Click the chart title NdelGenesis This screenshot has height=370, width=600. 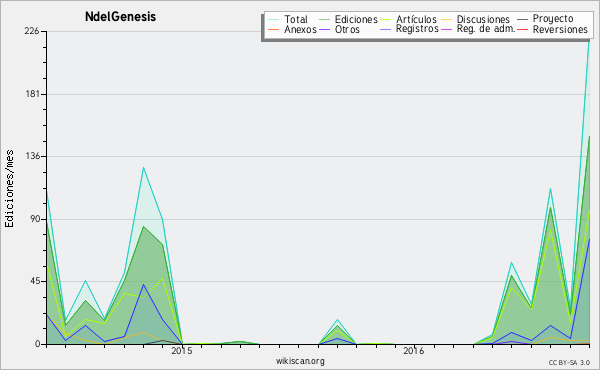click(x=120, y=17)
